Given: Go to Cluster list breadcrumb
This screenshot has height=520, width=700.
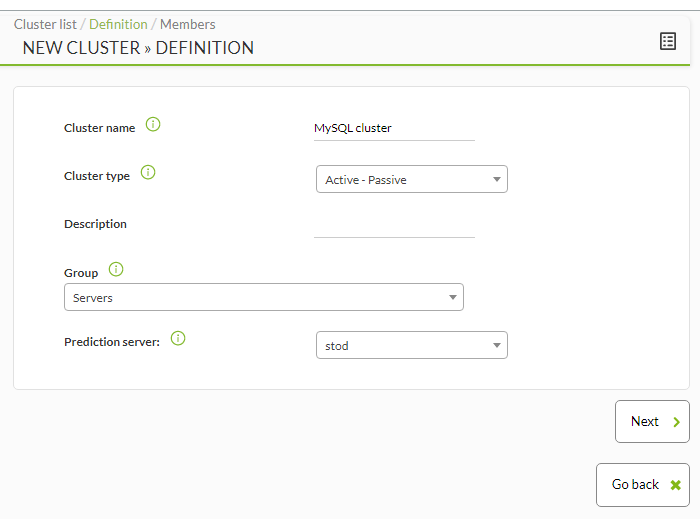Looking at the screenshot, I should pyautogui.click(x=45, y=24).
